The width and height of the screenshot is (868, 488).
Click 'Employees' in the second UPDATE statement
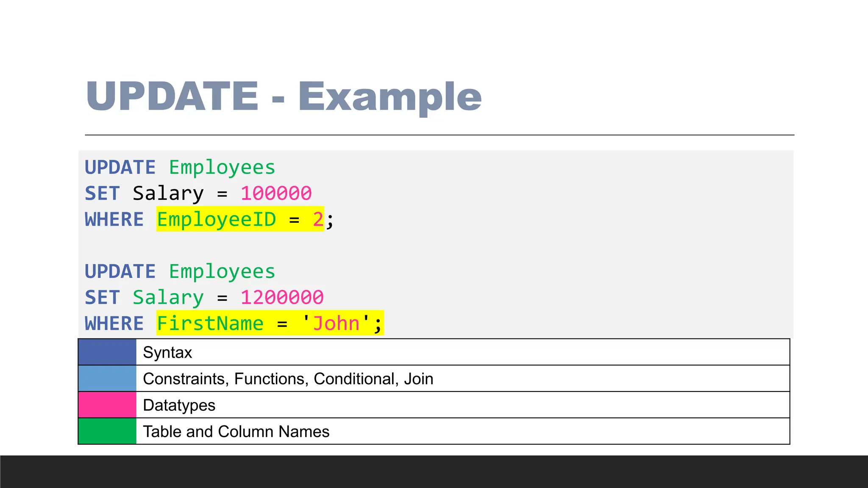coord(222,272)
